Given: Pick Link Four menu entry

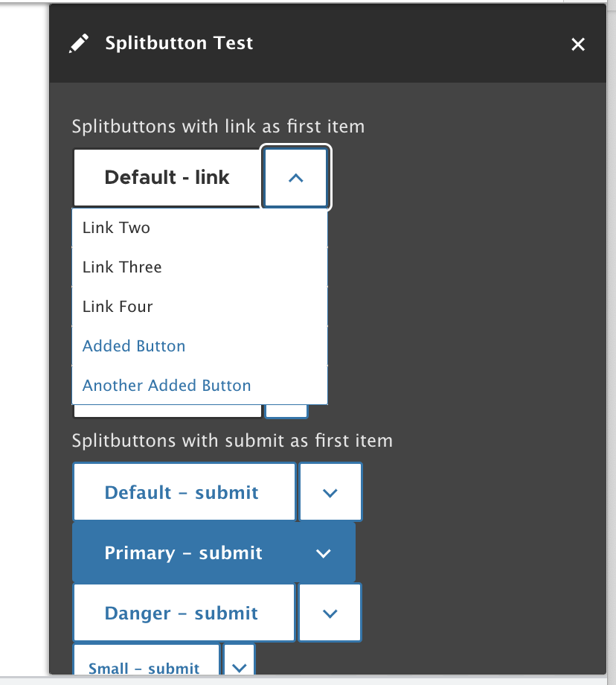Looking at the screenshot, I should (118, 307).
